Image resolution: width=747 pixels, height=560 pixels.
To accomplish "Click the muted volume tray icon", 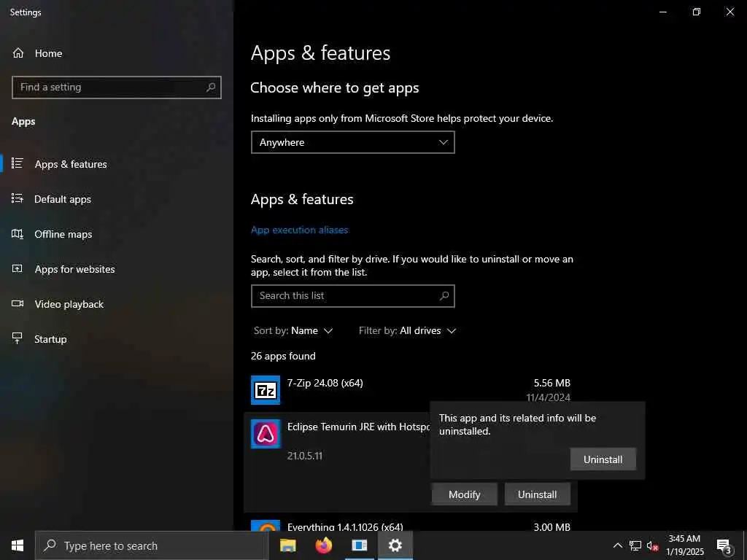I will pyautogui.click(x=652, y=545).
